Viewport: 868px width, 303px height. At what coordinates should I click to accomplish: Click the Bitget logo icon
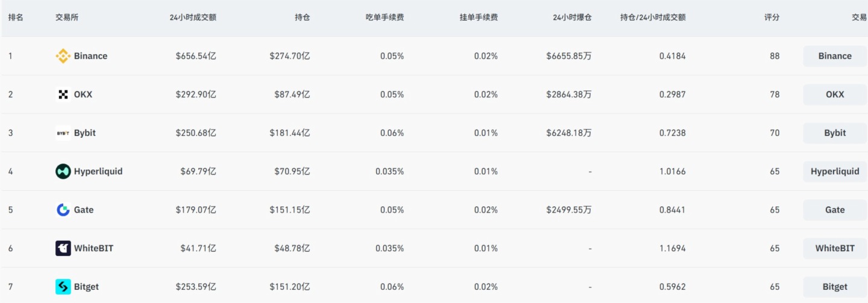pyautogui.click(x=63, y=287)
